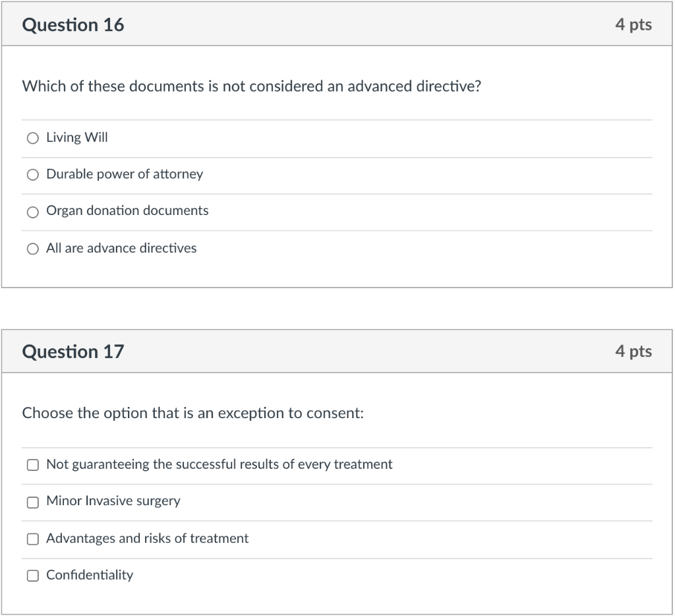This screenshot has width=675, height=616.
Task: Check the "Minor Invasive surgery" checkbox
Action: (x=32, y=502)
